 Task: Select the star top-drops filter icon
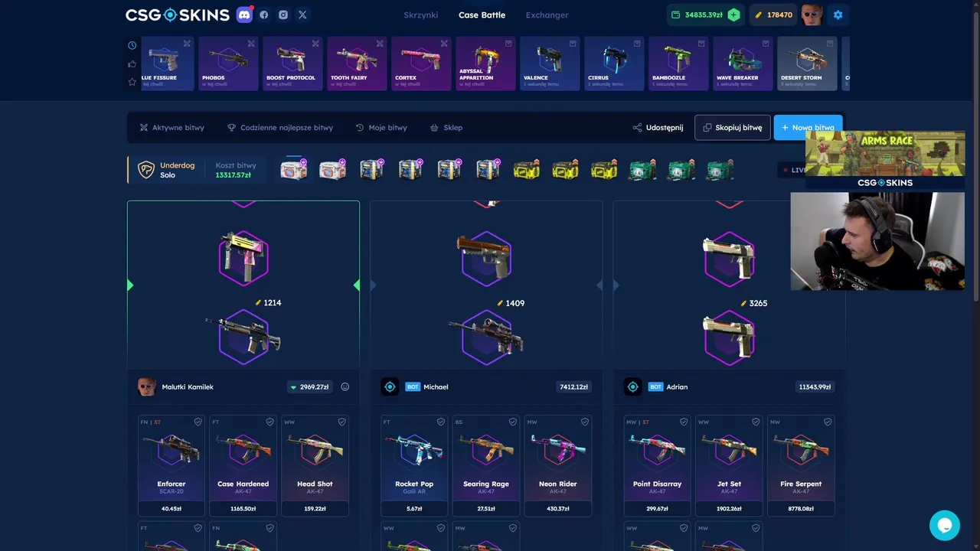[132, 82]
